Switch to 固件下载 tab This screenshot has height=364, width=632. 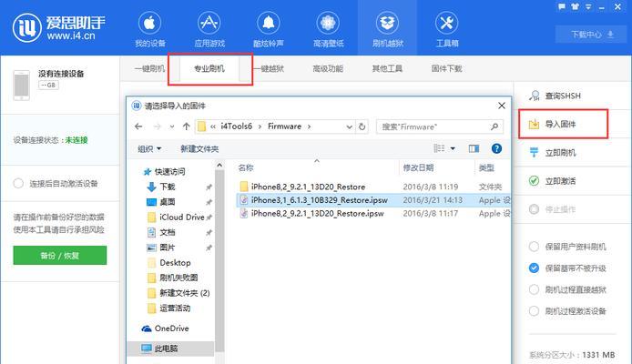pyautogui.click(x=446, y=68)
